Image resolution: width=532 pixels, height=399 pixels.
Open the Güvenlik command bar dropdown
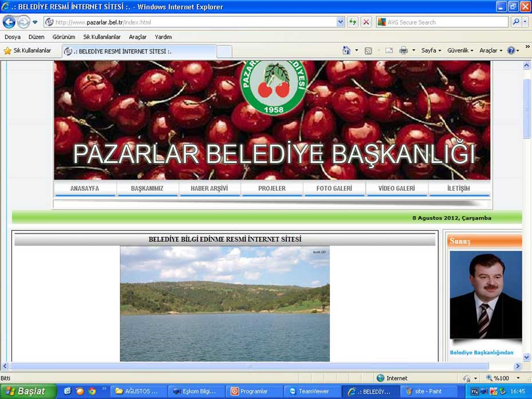pos(460,51)
